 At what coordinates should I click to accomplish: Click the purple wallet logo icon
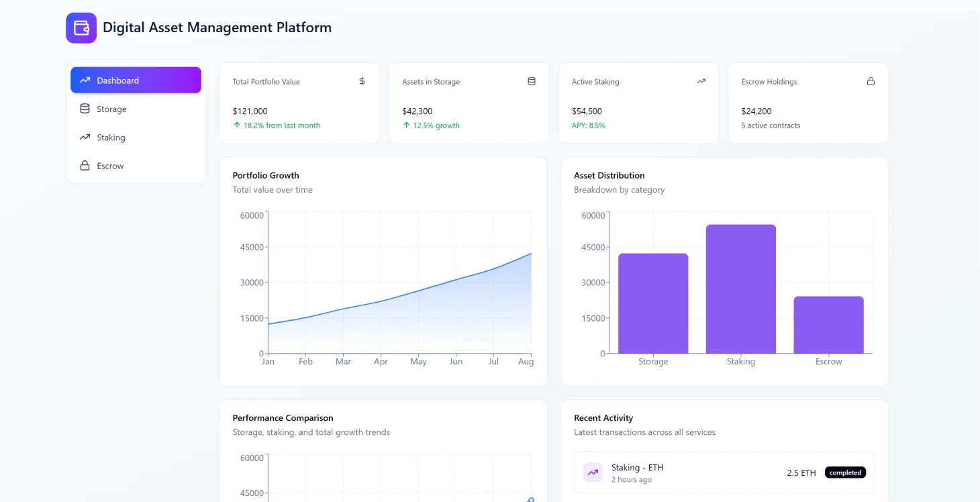[x=81, y=28]
